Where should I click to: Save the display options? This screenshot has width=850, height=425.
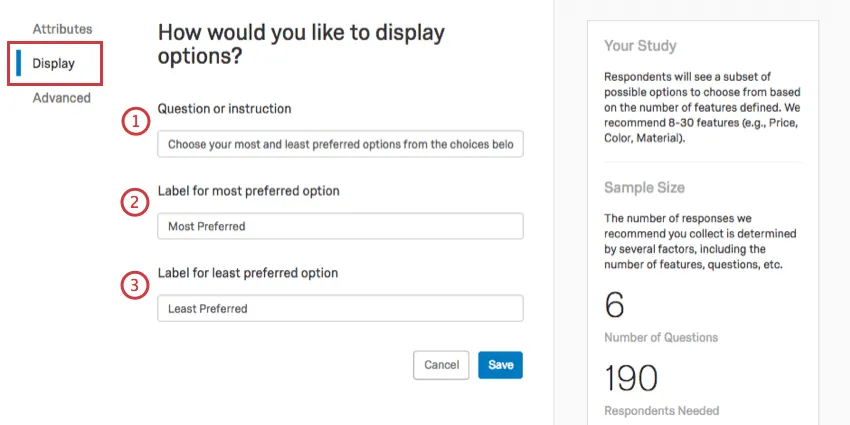click(x=500, y=365)
